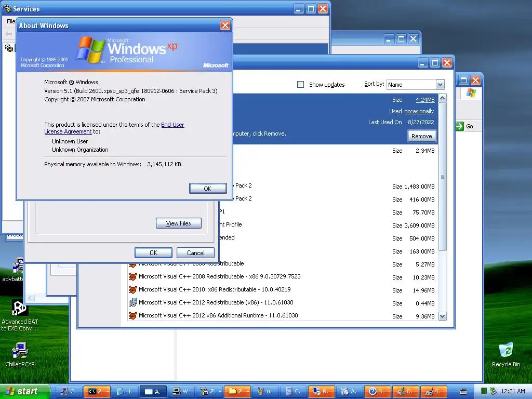Viewport: 532px width, 399px height.
Task: Click Remove for the selected program
Action: click(x=421, y=136)
